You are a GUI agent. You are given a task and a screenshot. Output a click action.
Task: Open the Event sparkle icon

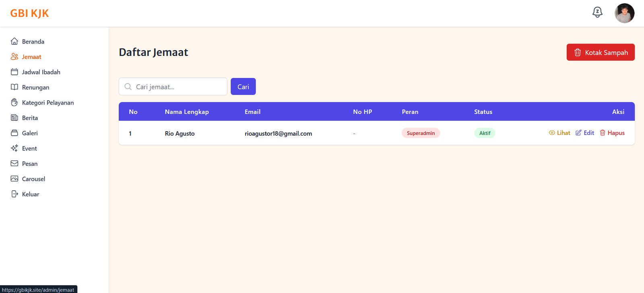(14, 149)
